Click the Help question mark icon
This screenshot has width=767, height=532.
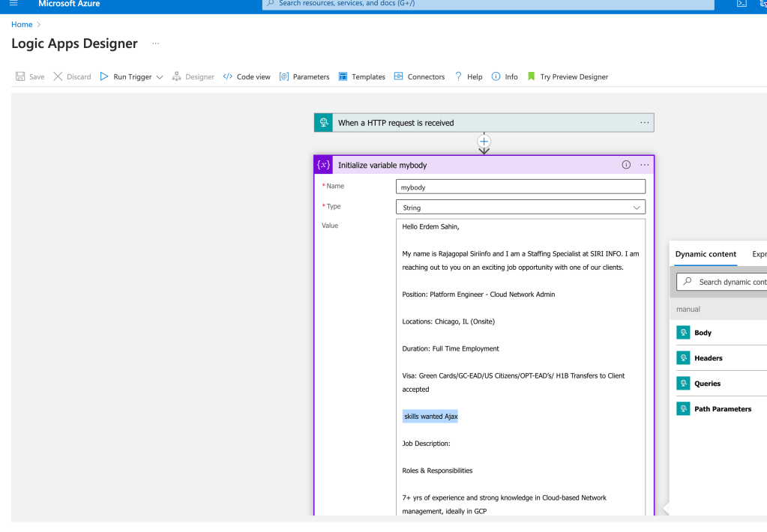pyautogui.click(x=458, y=76)
